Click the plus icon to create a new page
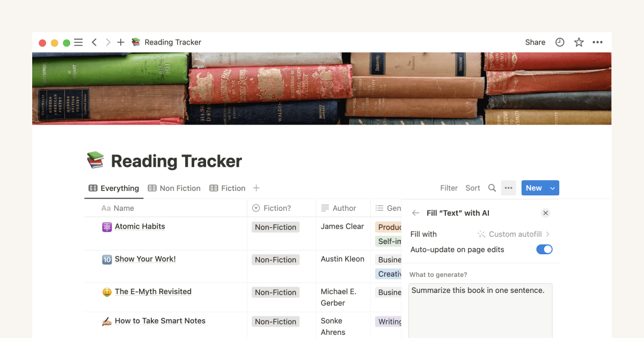 [120, 42]
